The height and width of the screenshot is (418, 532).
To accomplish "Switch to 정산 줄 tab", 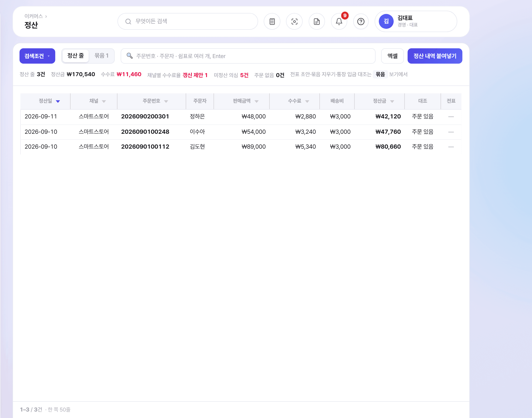I will 76,56.
